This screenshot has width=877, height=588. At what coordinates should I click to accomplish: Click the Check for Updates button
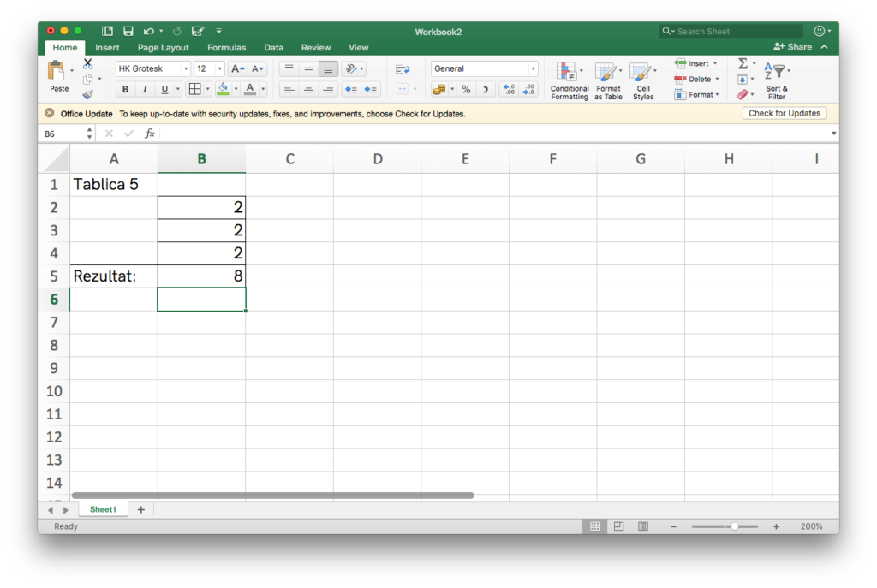point(784,113)
